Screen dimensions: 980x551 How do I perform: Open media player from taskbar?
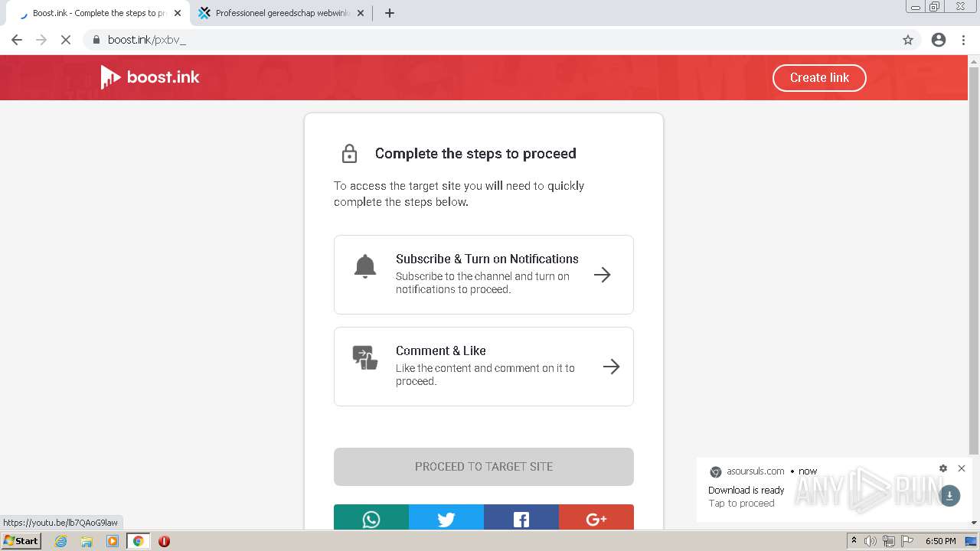coord(113,541)
